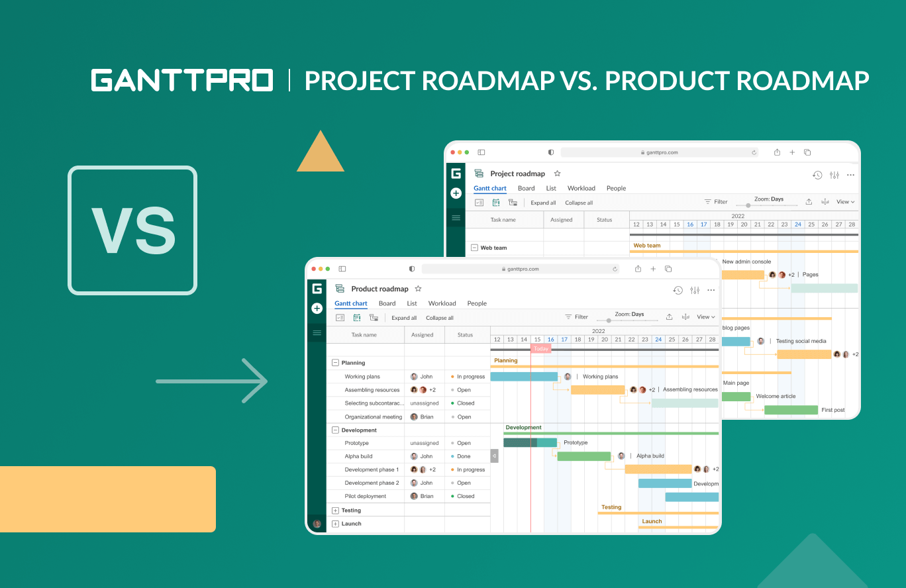Click GanttPRO logo in Product roadmap sidebar
The height and width of the screenshot is (588, 906).
coord(317,289)
